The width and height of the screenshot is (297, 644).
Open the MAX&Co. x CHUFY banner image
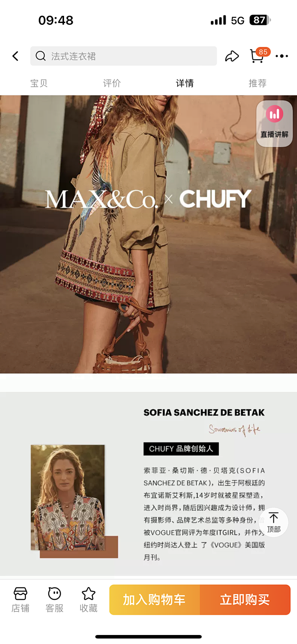(x=148, y=234)
